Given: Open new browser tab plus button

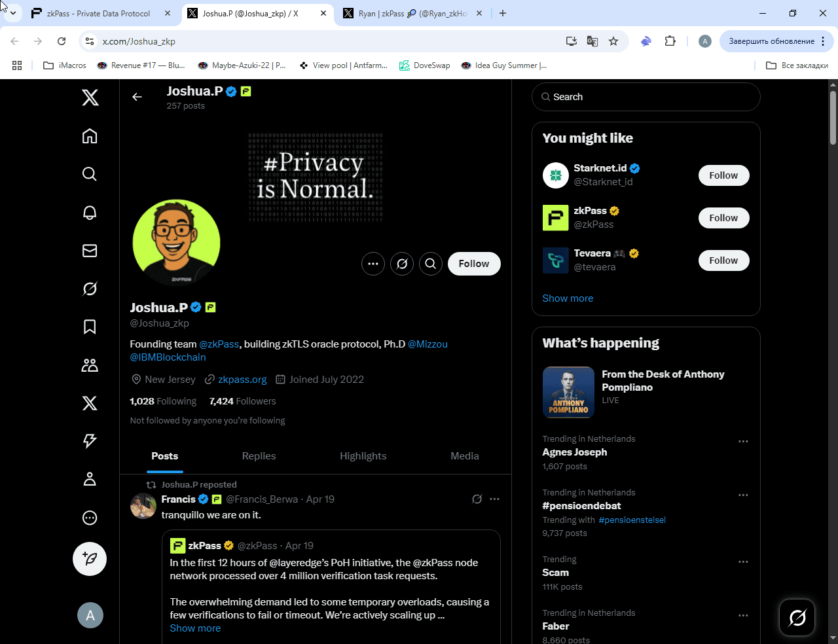Looking at the screenshot, I should (503, 13).
